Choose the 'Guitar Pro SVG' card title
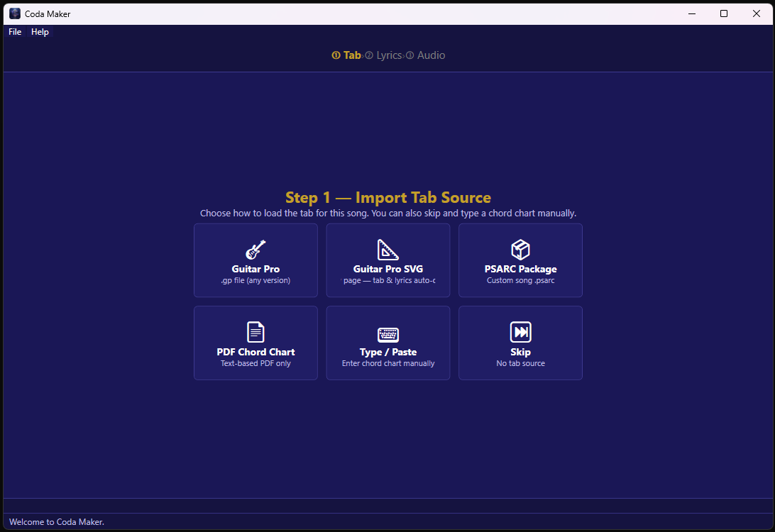This screenshot has width=775, height=532. click(388, 270)
